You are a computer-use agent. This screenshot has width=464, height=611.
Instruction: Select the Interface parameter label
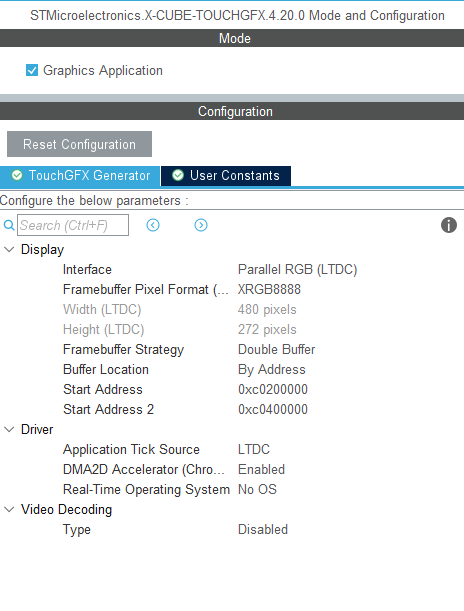(87, 270)
